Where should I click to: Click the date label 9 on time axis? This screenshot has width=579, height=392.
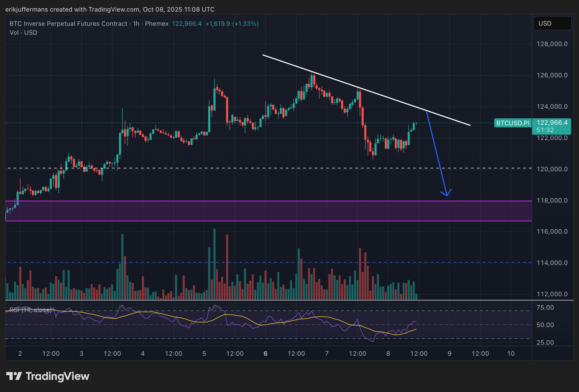(449, 354)
